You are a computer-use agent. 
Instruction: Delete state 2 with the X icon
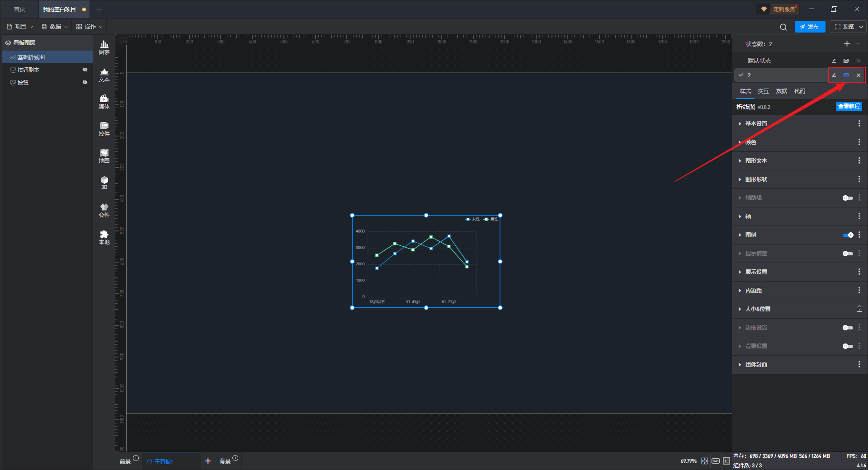pos(859,75)
